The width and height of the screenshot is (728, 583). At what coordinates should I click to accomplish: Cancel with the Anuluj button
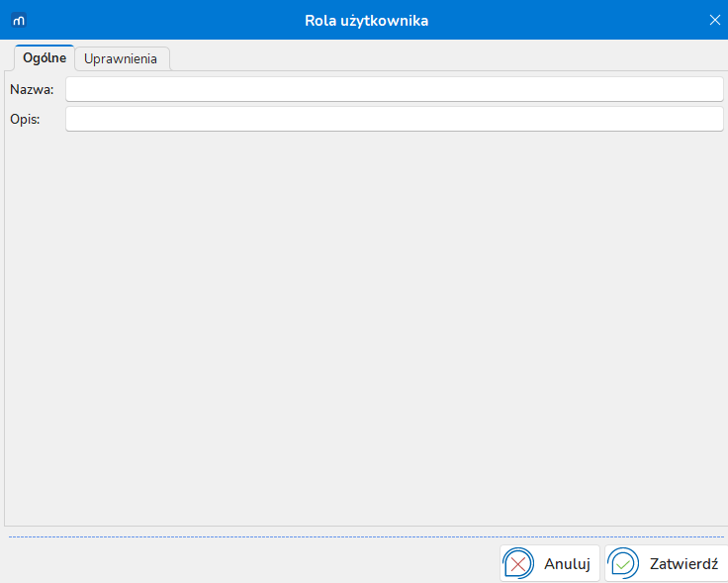(550, 563)
